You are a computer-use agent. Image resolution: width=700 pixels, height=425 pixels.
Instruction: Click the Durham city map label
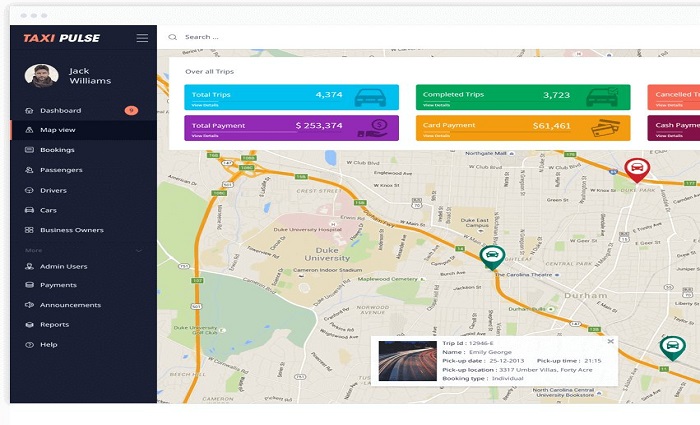point(586,296)
